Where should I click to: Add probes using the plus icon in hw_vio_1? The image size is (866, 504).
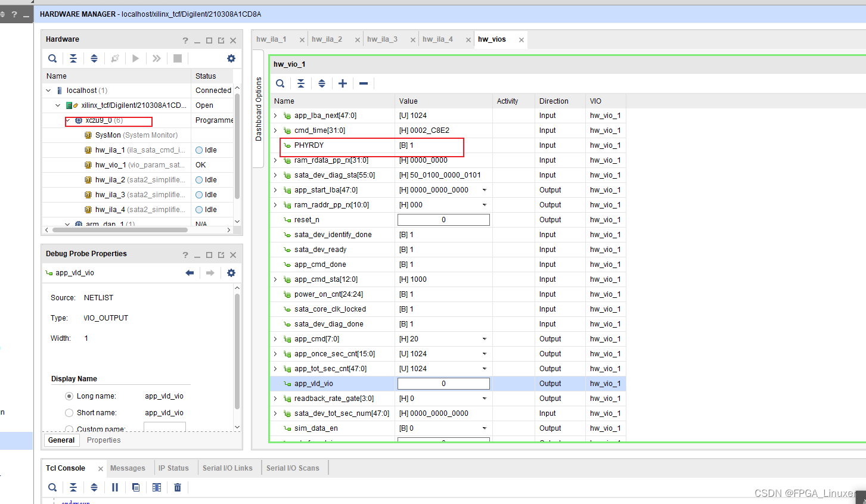pos(342,83)
